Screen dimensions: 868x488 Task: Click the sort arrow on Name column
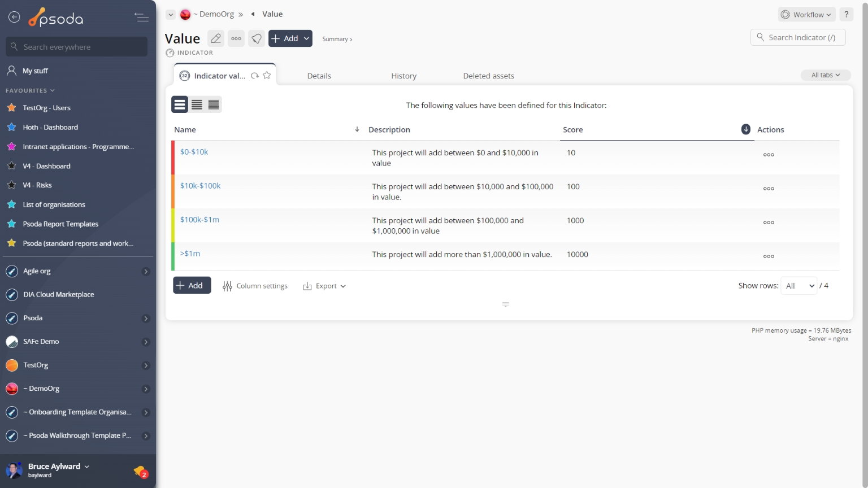357,129
